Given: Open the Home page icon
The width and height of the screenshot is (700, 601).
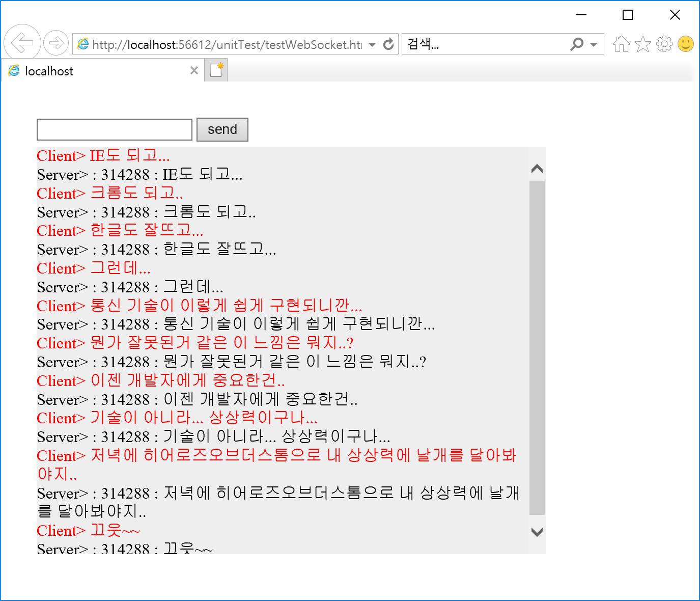Looking at the screenshot, I should coord(621,44).
